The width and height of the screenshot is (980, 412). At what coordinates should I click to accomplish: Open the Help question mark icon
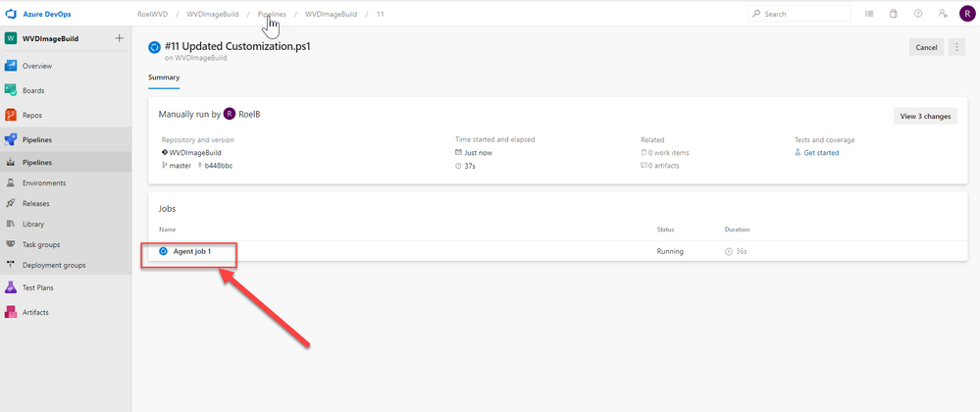coord(917,14)
